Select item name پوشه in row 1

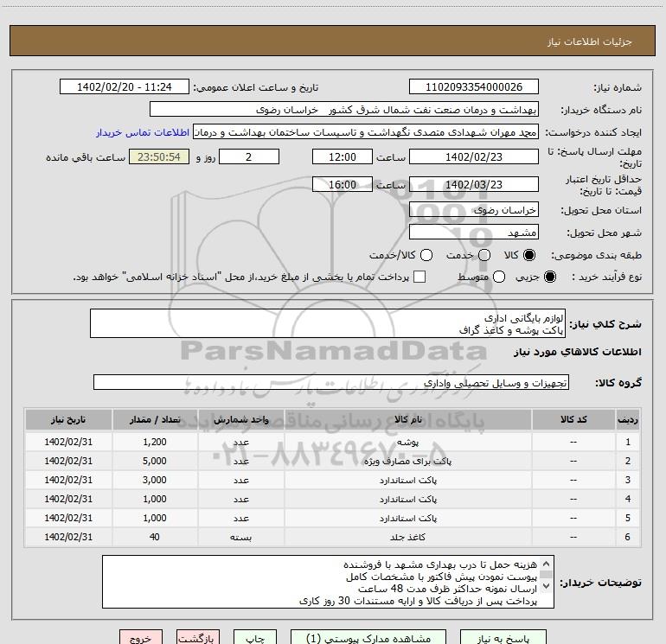[x=407, y=442]
